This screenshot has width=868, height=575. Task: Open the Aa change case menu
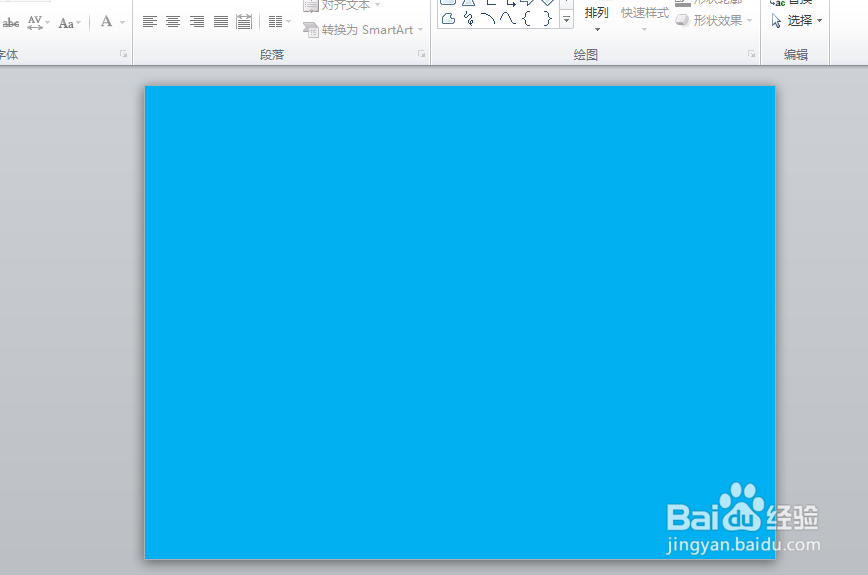click(x=70, y=23)
